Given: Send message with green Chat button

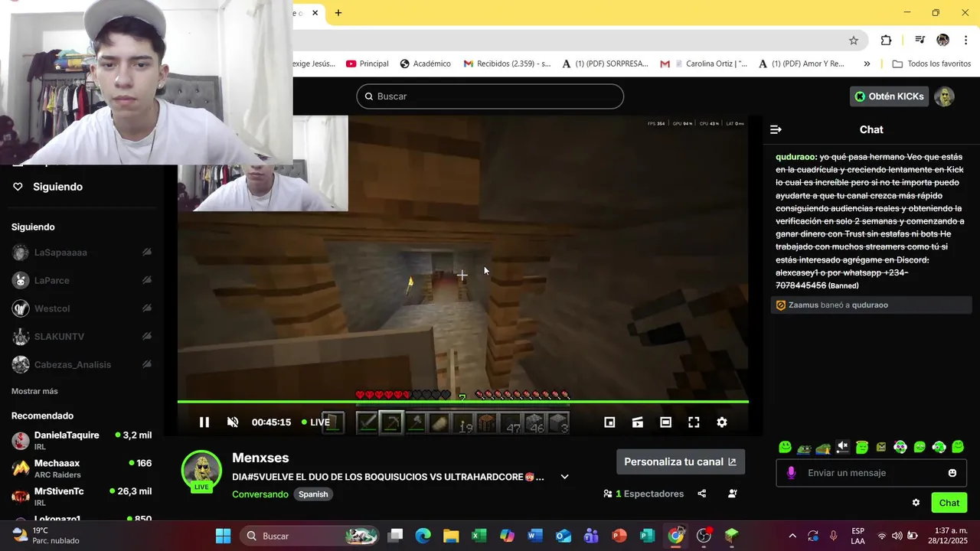Looking at the screenshot, I should [949, 503].
